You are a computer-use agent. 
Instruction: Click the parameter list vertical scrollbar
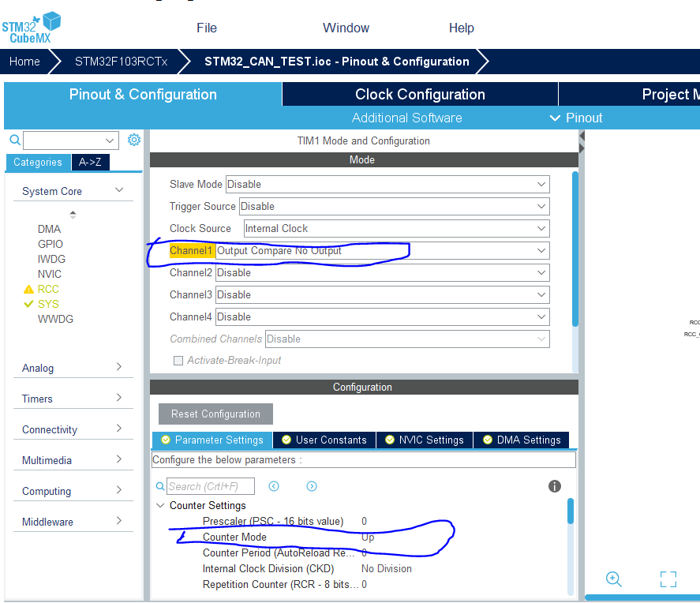click(x=570, y=511)
